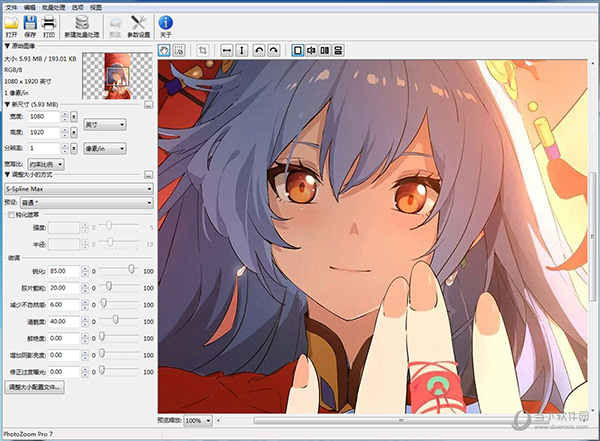The height and width of the screenshot is (441, 600).
Task: Flip image horizontally
Action: point(227,50)
